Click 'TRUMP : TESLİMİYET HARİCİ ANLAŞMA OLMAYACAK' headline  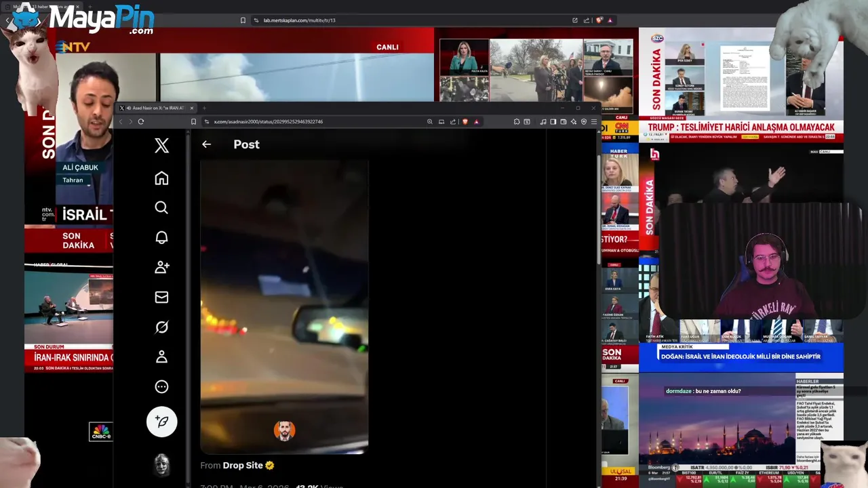(x=741, y=127)
